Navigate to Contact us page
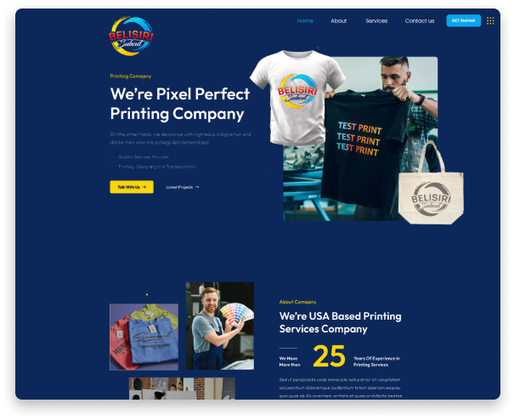Image resolution: width=514 pixels, height=420 pixels. 419,20
